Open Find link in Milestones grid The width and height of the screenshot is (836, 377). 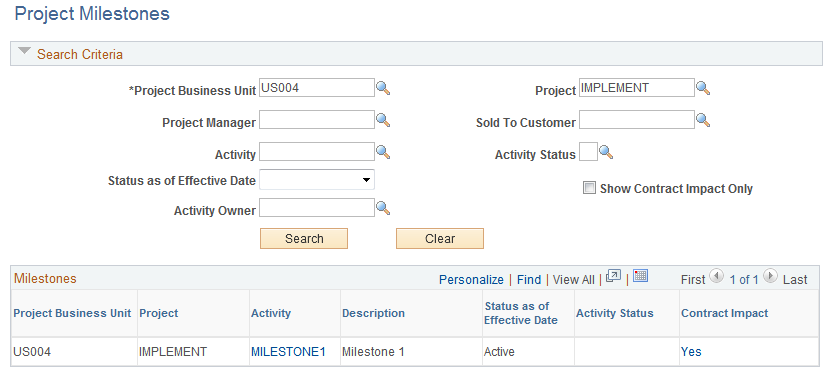[x=529, y=279]
